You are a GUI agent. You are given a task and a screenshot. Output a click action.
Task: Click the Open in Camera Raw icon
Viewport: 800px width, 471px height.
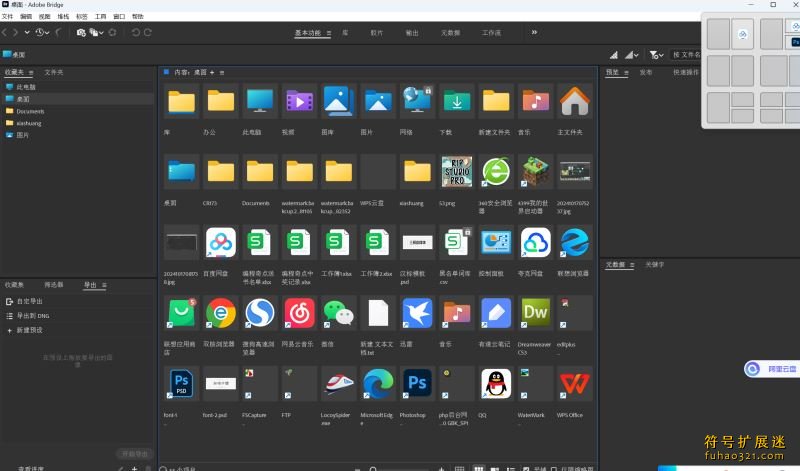(x=112, y=32)
